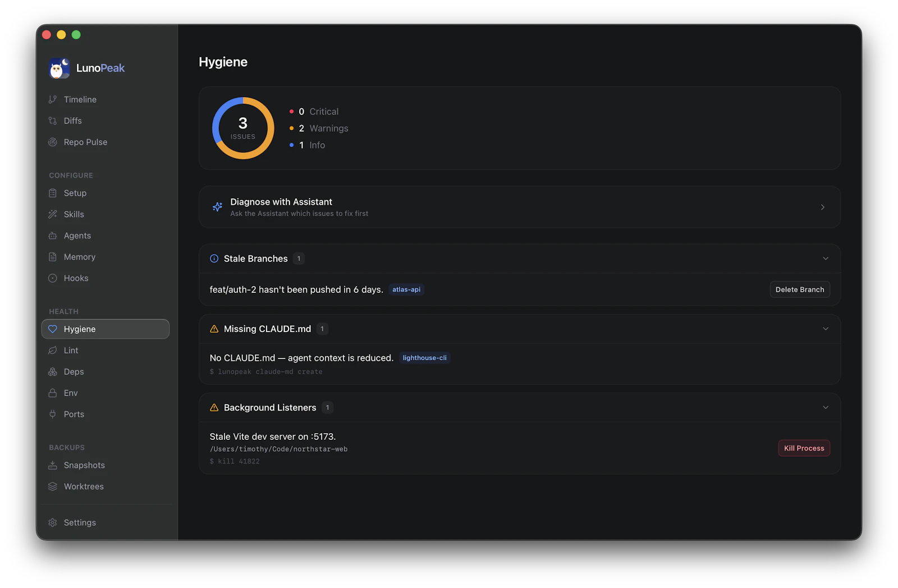Viewport: 898px width, 588px height.
Task: Collapse the Background Listeners section chevron
Action: tap(826, 407)
